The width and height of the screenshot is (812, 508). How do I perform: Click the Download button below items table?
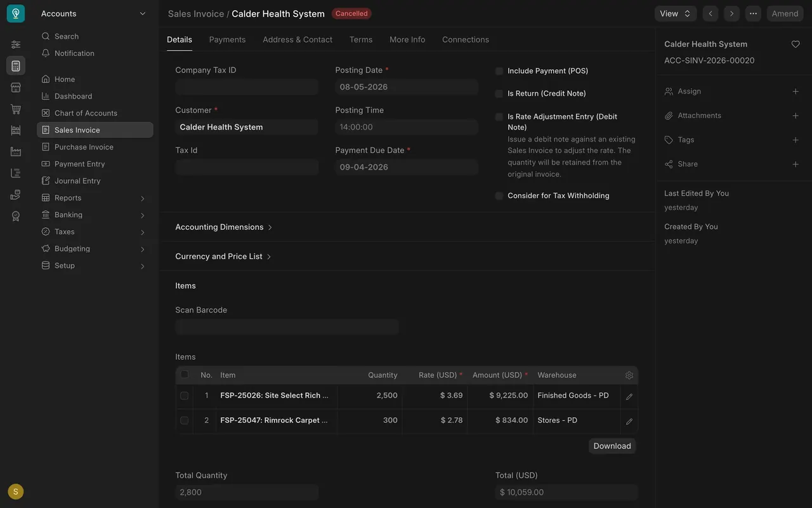tap(612, 446)
